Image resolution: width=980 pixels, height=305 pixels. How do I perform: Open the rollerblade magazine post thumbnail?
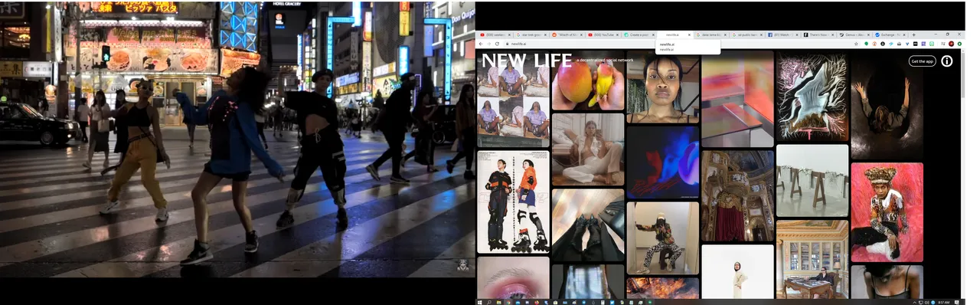(513, 202)
